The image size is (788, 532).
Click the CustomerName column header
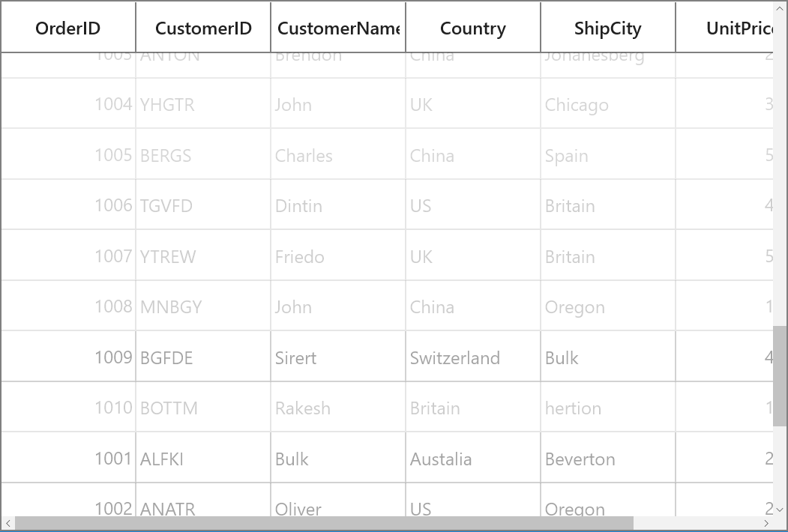(x=338, y=28)
